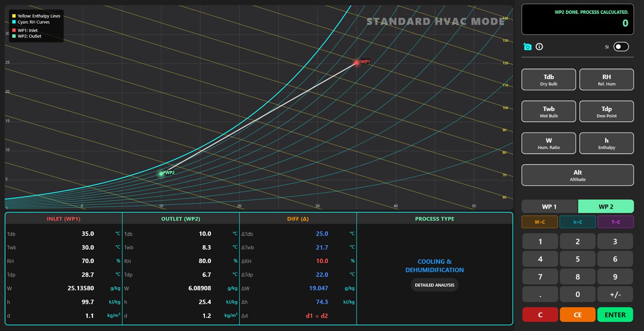
Task: Choose the Twb Wet Bulb parameter
Action: 549,111
